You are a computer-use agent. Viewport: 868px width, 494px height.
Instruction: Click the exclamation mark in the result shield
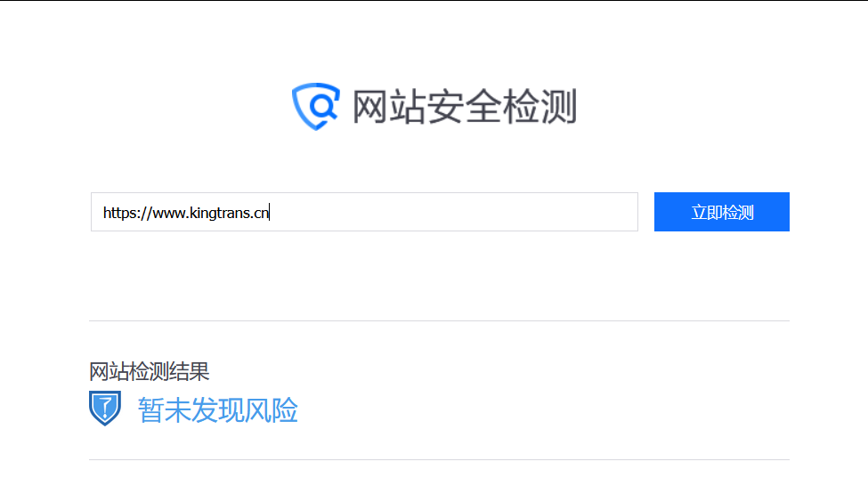pyautogui.click(x=105, y=409)
